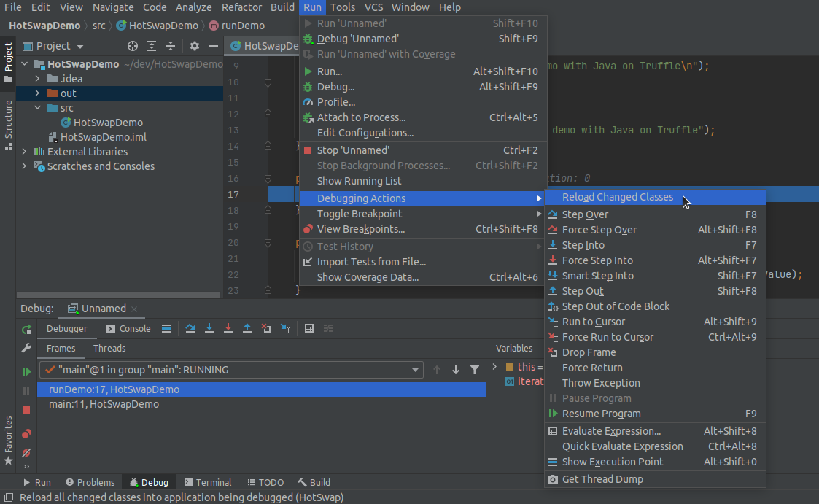Toggle Mute Breakpoints in debug sidebar

(26, 453)
